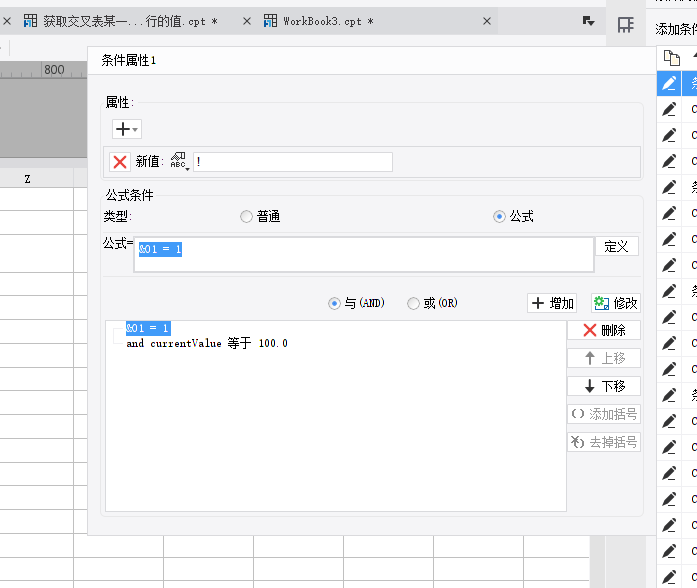Delete the selected condition with 删除

(604, 330)
